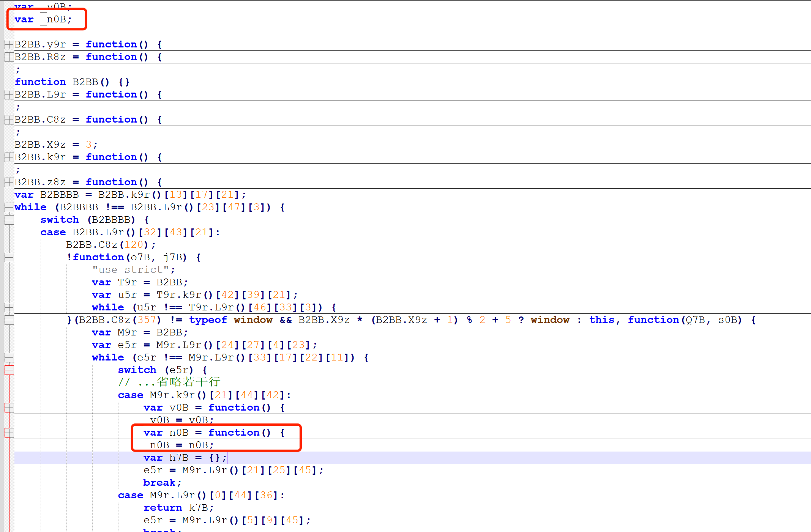Expand the folded while (u5r !== ...) loop
The image size is (811, 532).
pyautogui.click(x=9, y=308)
